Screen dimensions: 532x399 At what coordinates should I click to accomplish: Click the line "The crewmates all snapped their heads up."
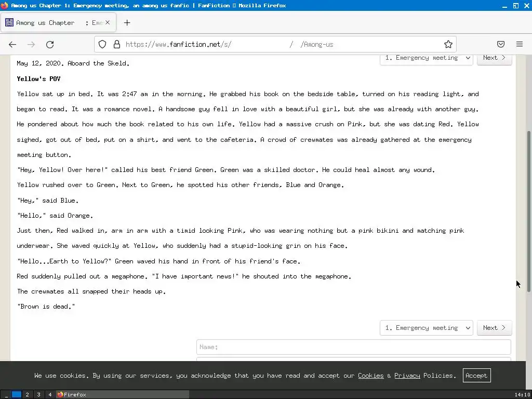point(91,291)
